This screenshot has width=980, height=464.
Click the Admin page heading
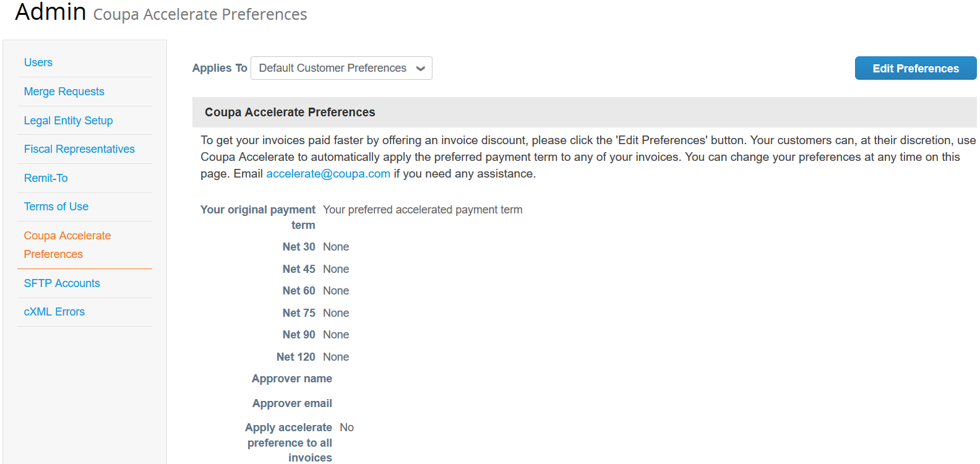pyautogui.click(x=51, y=12)
